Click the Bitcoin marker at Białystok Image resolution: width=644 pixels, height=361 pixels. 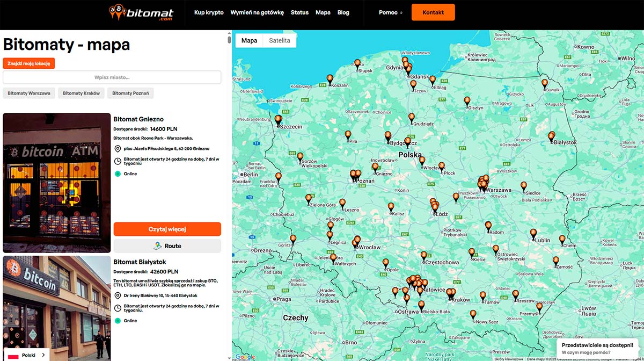coord(551,136)
